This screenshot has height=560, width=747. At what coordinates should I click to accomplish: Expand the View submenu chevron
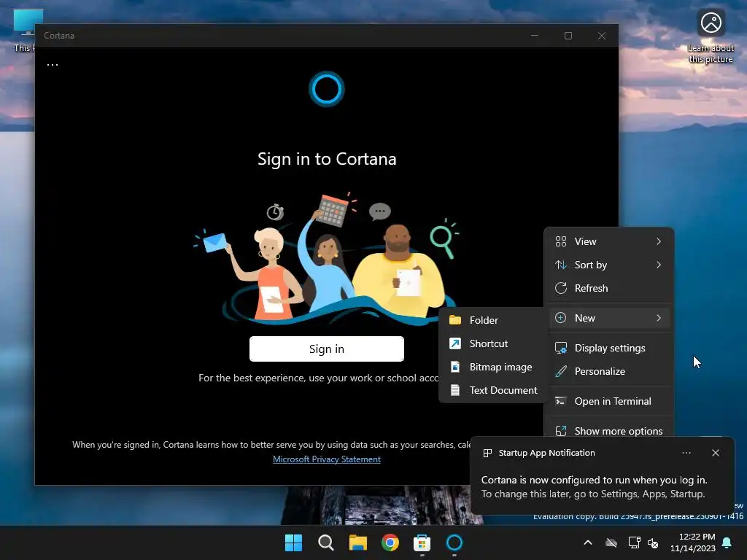[659, 241]
